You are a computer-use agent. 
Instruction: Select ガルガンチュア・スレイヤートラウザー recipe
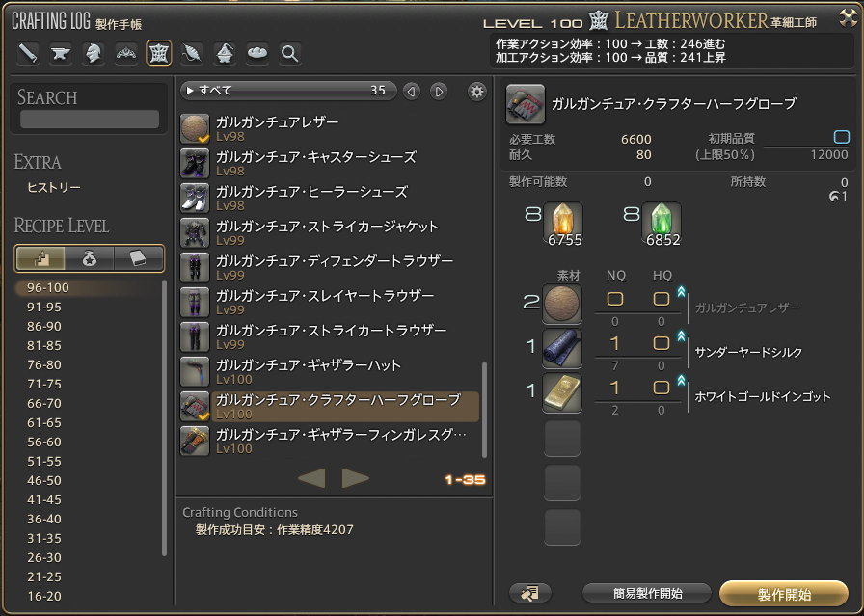[330, 302]
